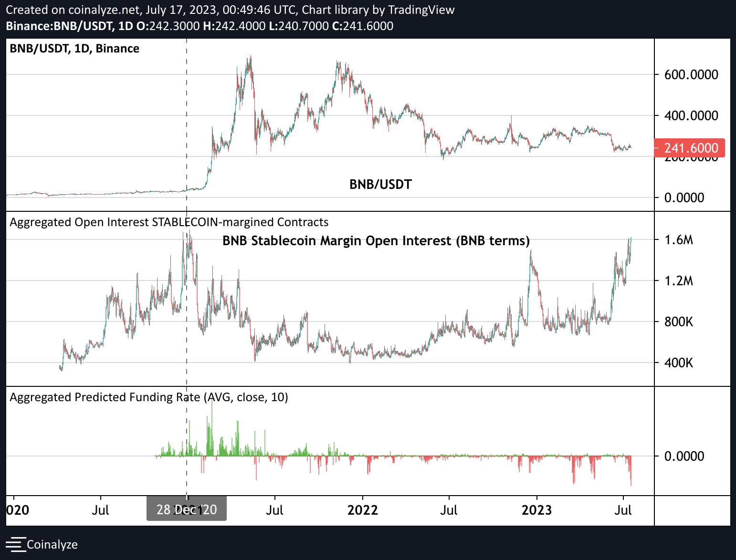Click the 400K open interest axis label

[x=678, y=363]
